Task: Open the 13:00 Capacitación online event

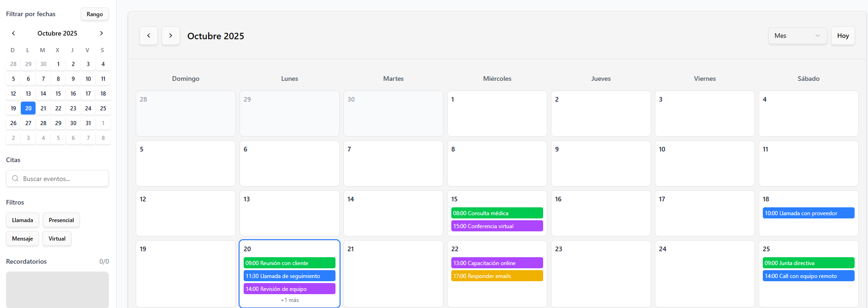Action: click(497, 263)
